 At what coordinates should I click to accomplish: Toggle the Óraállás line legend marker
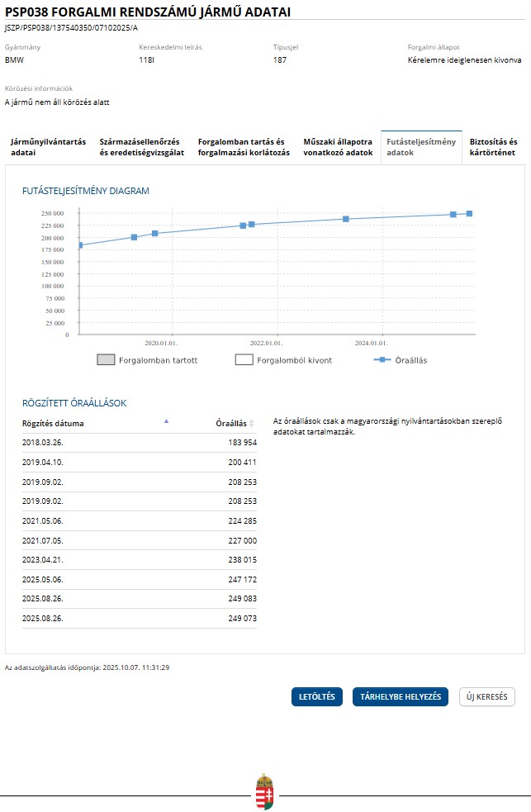pyautogui.click(x=381, y=360)
